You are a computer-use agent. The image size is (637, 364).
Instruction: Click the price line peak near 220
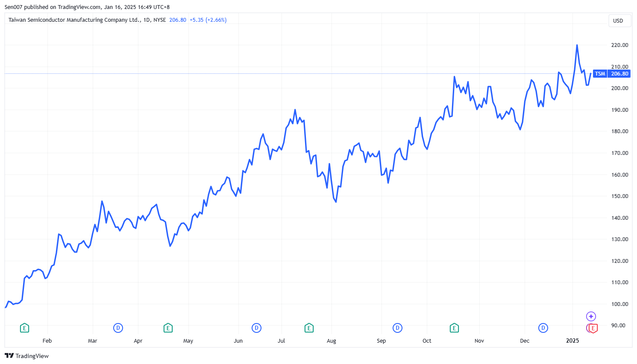[577, 45]
